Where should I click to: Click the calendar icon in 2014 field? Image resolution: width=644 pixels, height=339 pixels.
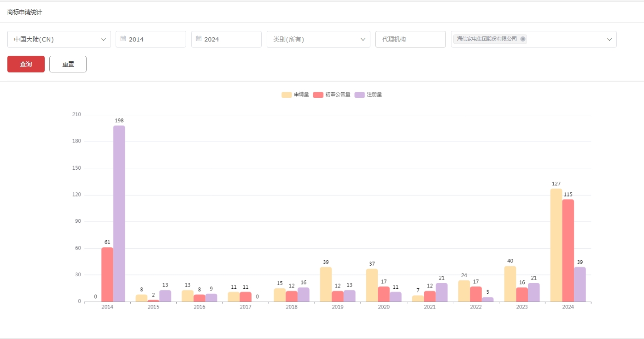point(123,39)
